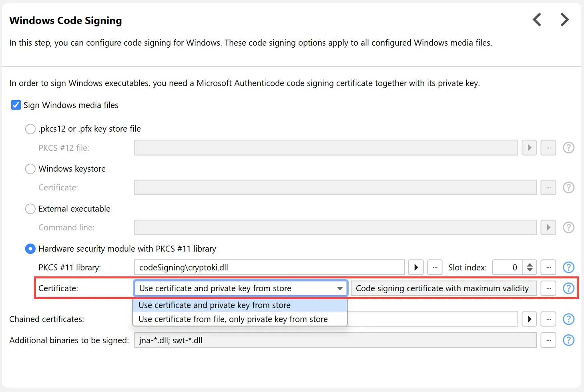Viewport: 584px width, 392px height.
Task: Browse for PKCS #11 library file
Action: [x=435, y=267]
